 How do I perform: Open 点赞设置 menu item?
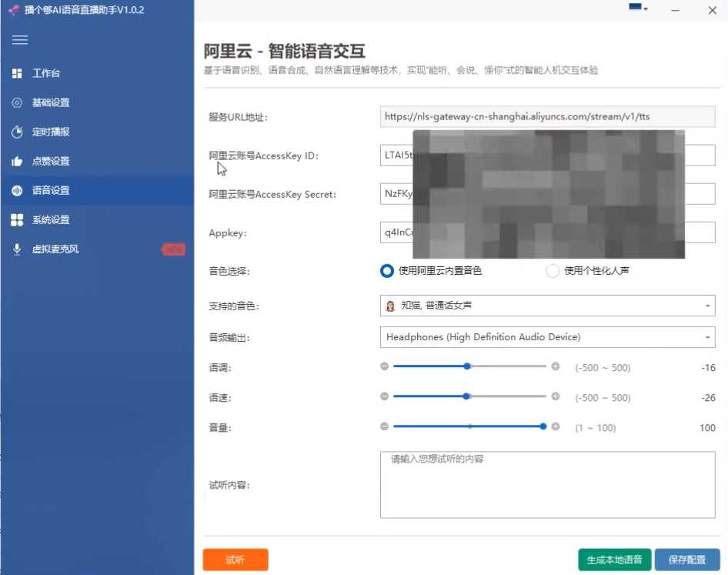[x=97, y=161]
